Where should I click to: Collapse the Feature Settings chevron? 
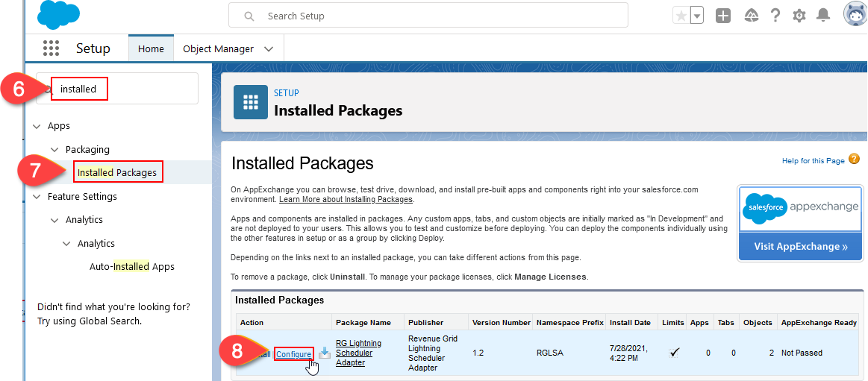pyautogui.click(x=37, y=196)
